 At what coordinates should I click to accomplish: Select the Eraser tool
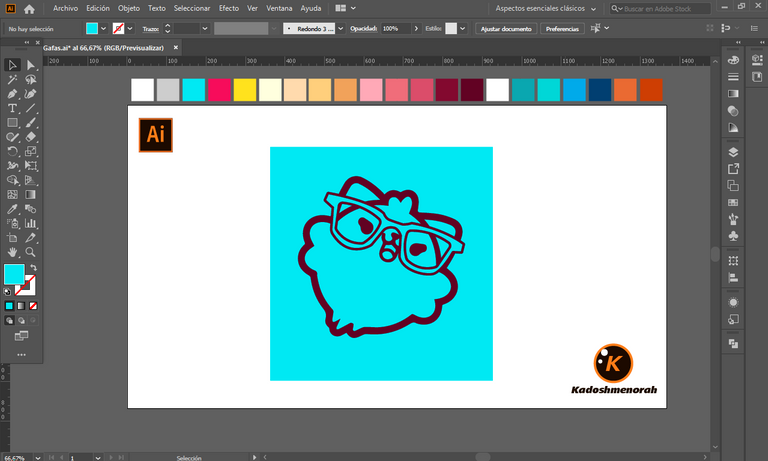pos(30,137)
